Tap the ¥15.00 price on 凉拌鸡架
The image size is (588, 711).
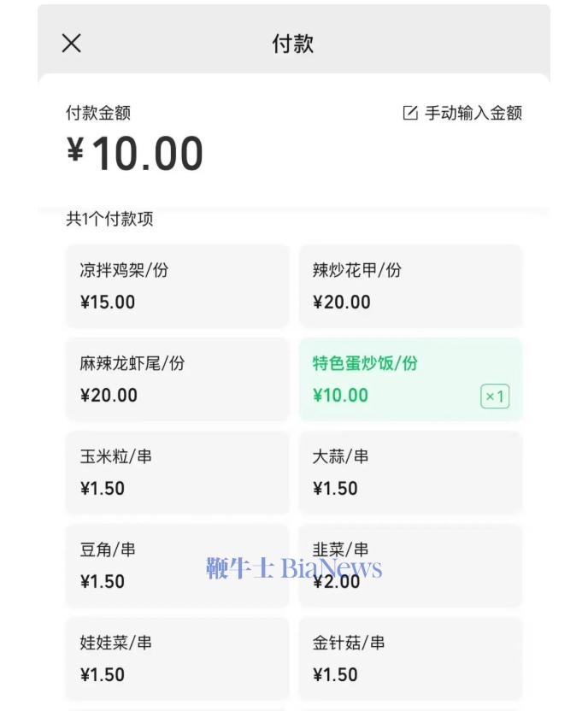click(108, 302)
